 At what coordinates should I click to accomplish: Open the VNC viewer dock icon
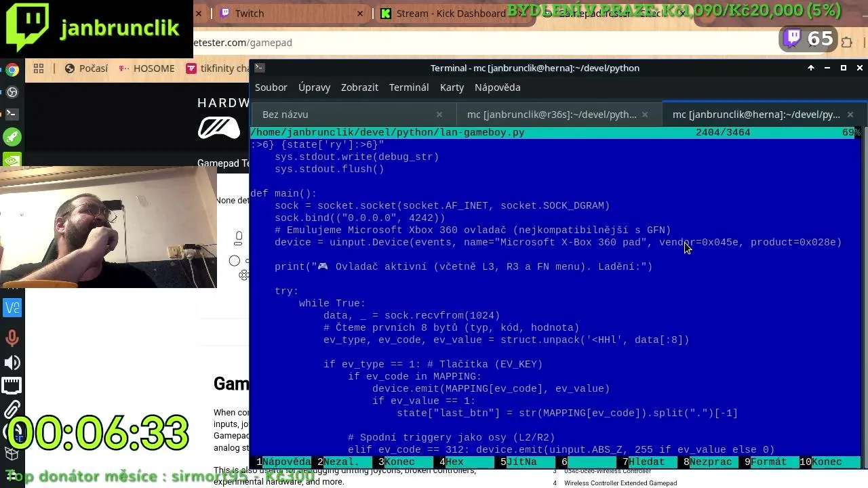pos(12,308)
